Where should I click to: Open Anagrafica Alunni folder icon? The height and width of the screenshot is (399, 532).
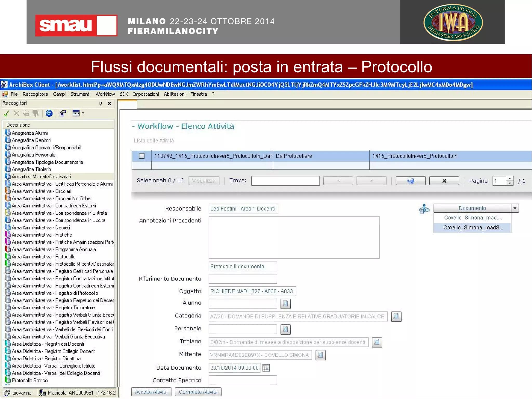coord(8,133)
